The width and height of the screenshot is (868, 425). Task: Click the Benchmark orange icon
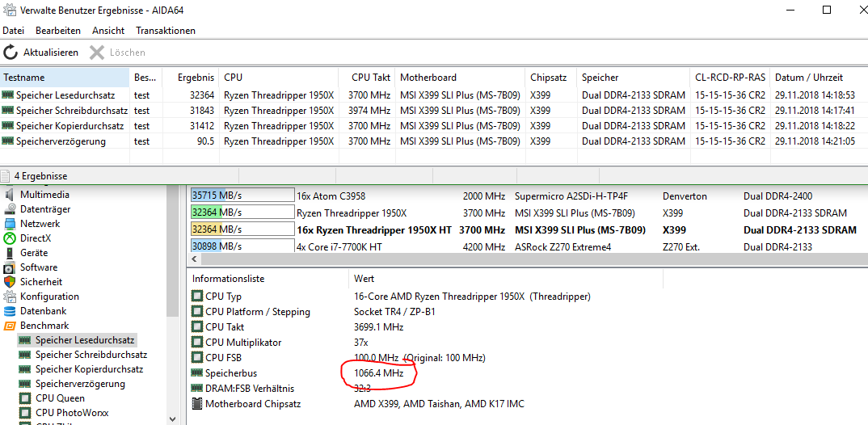click(x=10, y=326)
